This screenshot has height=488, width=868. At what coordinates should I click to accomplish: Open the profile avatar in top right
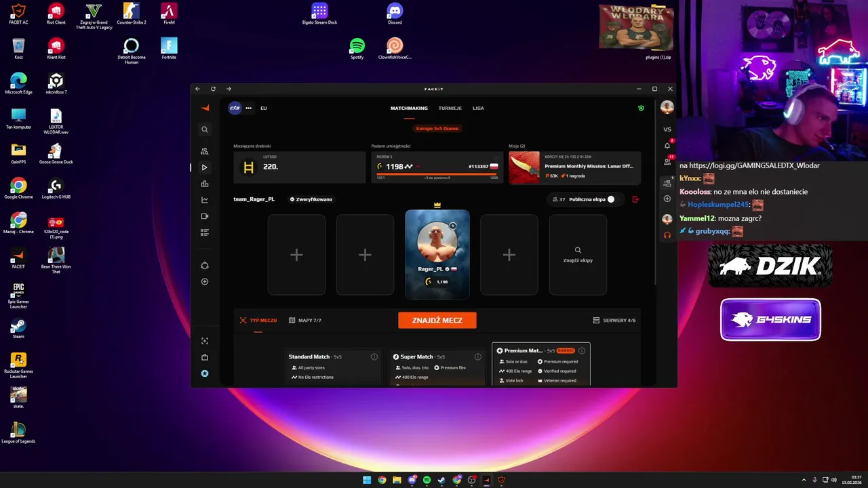click(667, 108)
